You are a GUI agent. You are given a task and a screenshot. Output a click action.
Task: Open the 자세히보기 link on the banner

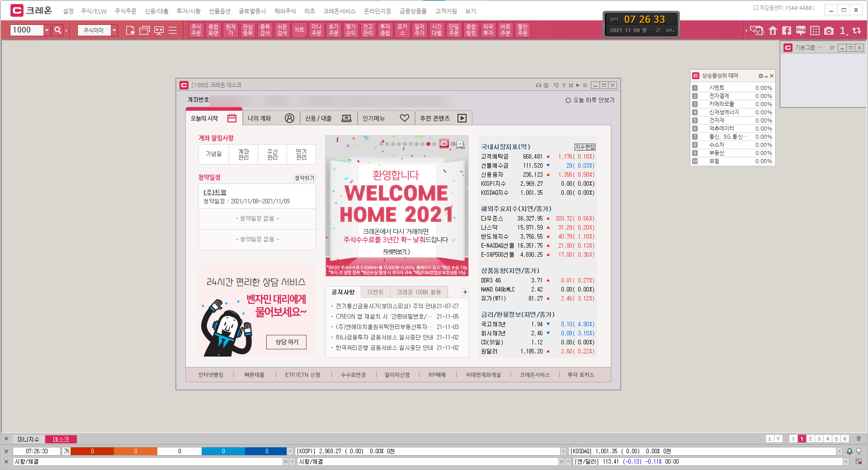[x=396, y=251]
